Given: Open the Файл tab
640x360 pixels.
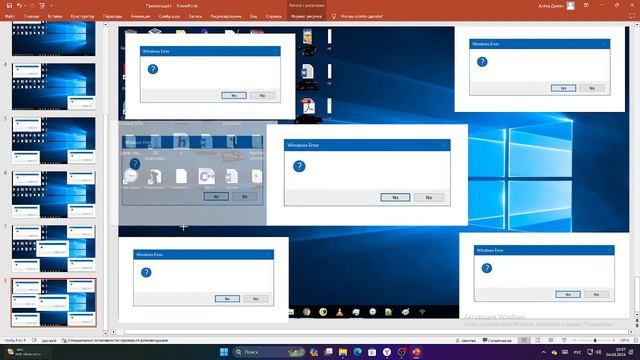Looking at the screenshot, I should click(x=9, y=16).
